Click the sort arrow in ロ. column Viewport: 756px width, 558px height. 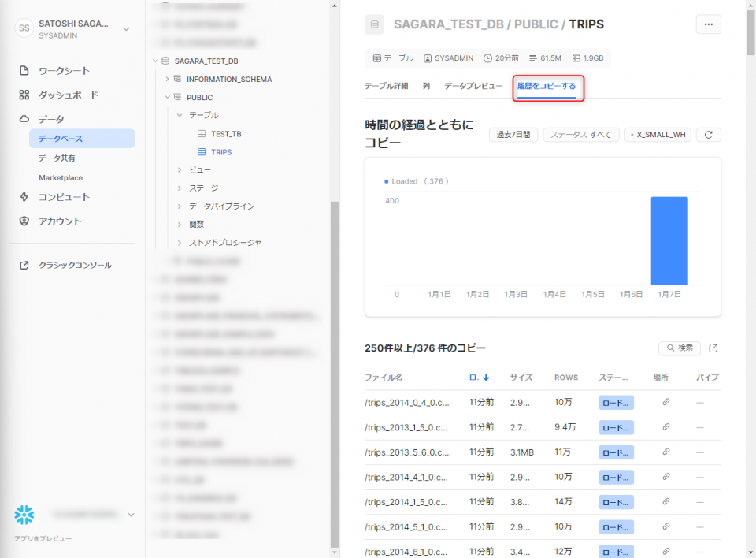coord(486,378)
